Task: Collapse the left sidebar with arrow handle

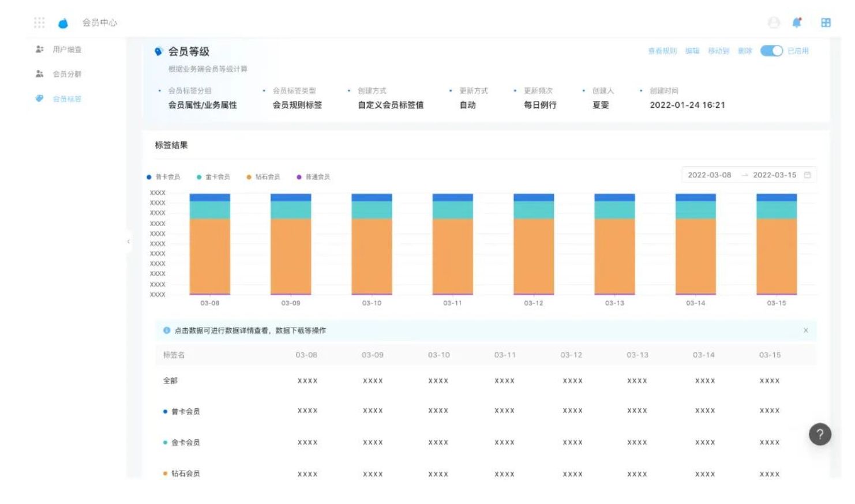Action: (128, 242)
